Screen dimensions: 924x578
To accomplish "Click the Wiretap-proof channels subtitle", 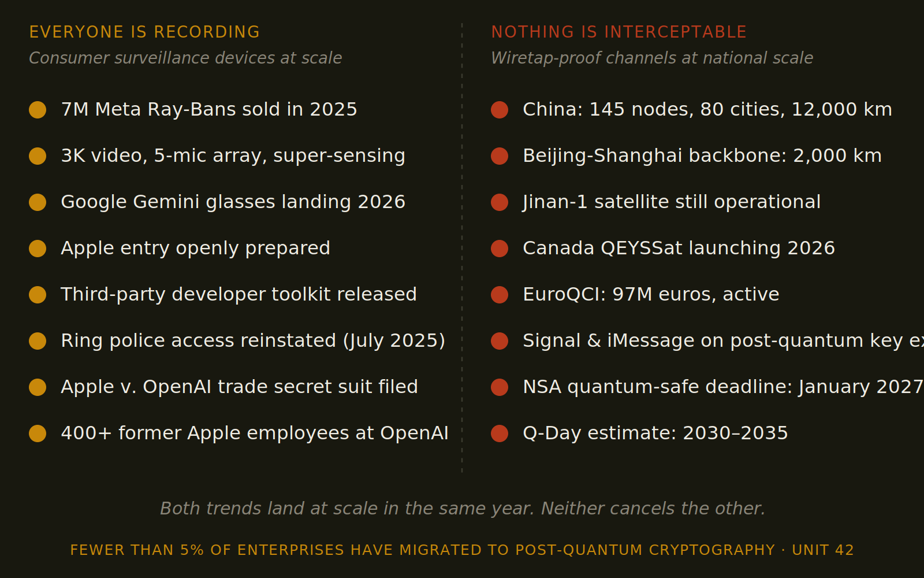I will [x=652, y=58].
